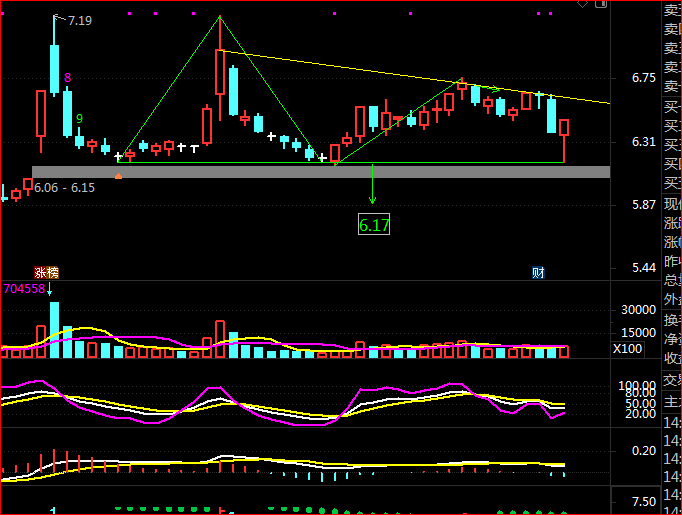Select the gray support zone band

pyautogui.click(x=321, y=172)
